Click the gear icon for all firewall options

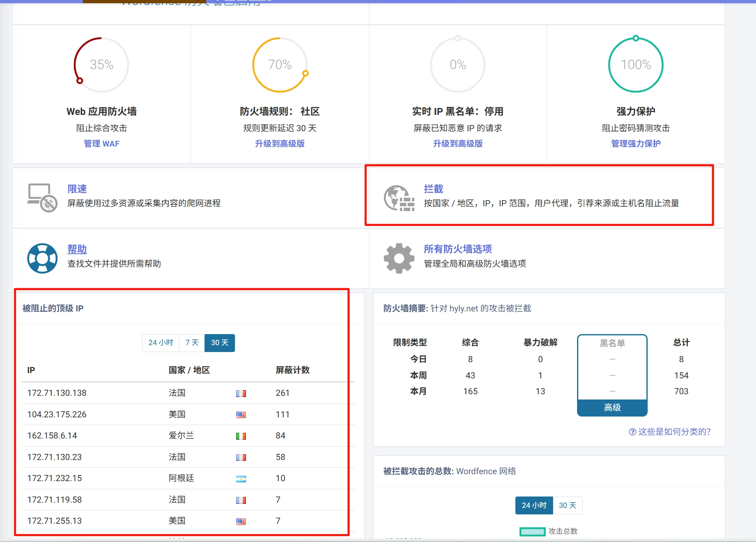click(x=399, y=258)
